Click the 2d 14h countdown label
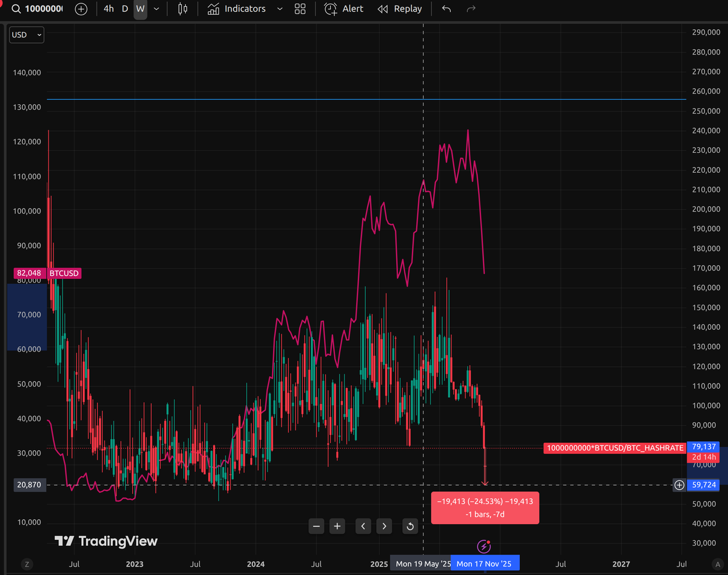Viewport: 728px width, 575px height. tap(704, 457)
